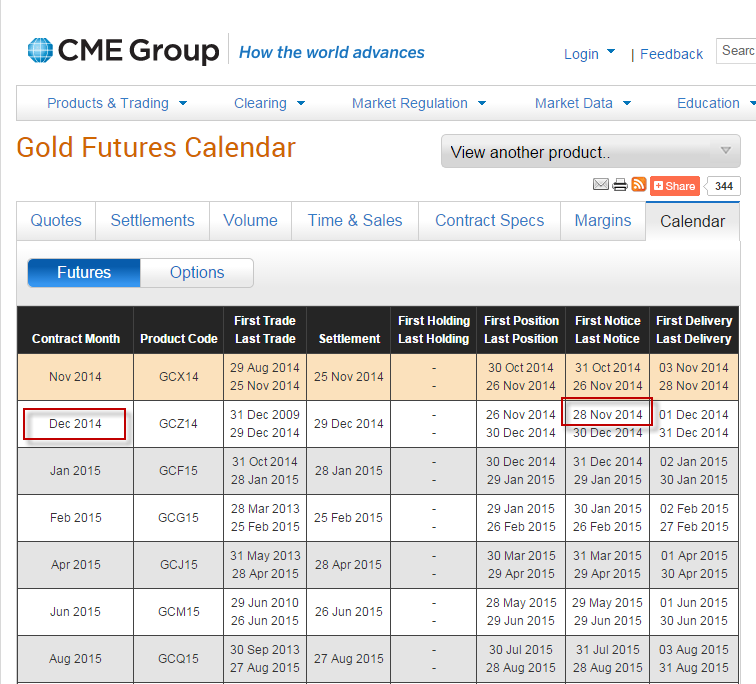Viewport: 756px width, 684px height.
Task: Click the 344 share count bubble
Action: 723,186
